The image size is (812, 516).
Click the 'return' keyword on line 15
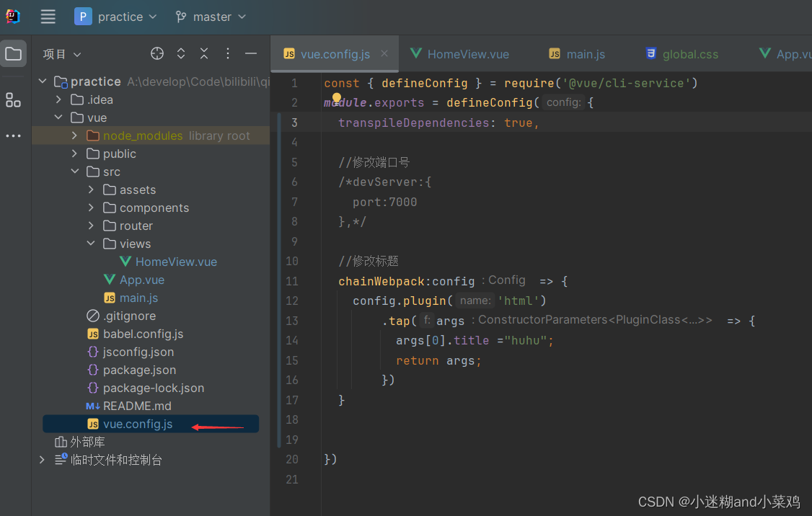pos(418,361)
